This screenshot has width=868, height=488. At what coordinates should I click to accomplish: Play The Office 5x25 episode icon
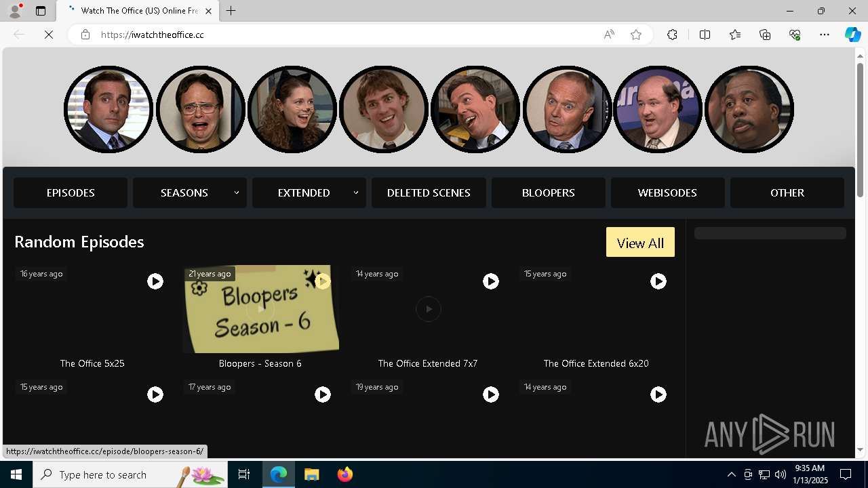click(155, 281)
